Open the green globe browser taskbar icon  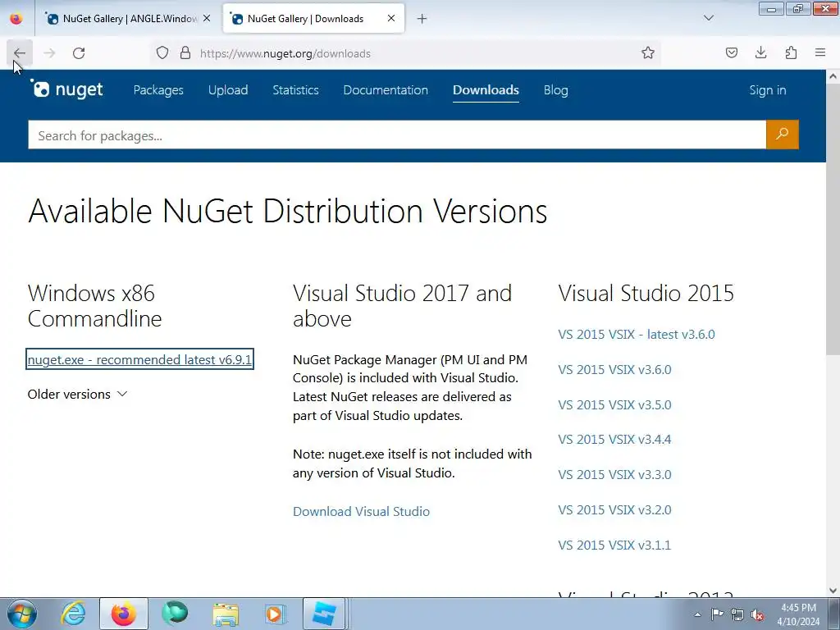coord(175,614)
